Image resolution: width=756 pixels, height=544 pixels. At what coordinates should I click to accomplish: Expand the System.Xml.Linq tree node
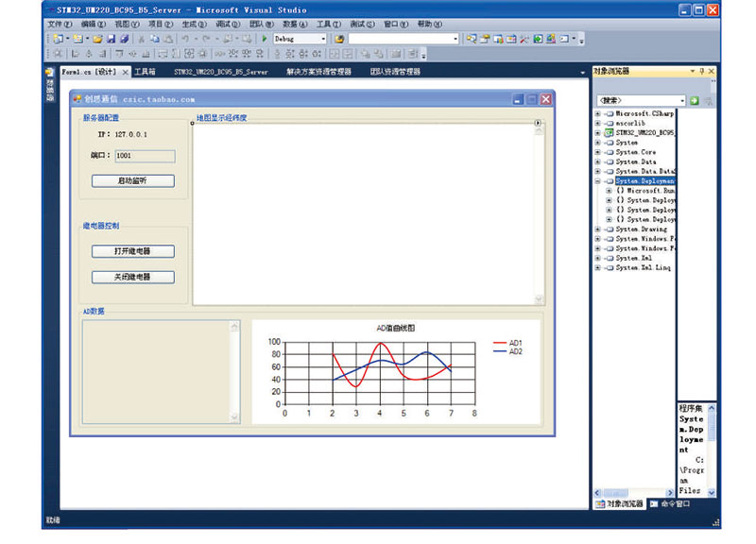click(597, 268)
